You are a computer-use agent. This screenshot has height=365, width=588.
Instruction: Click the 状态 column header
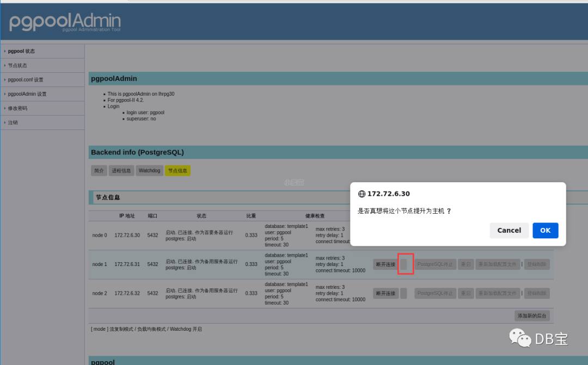(x=202, y=216)
